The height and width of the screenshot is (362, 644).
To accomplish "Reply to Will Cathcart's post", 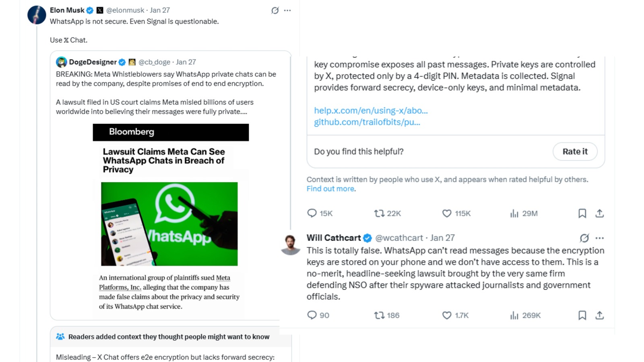I will coord(312,315).
